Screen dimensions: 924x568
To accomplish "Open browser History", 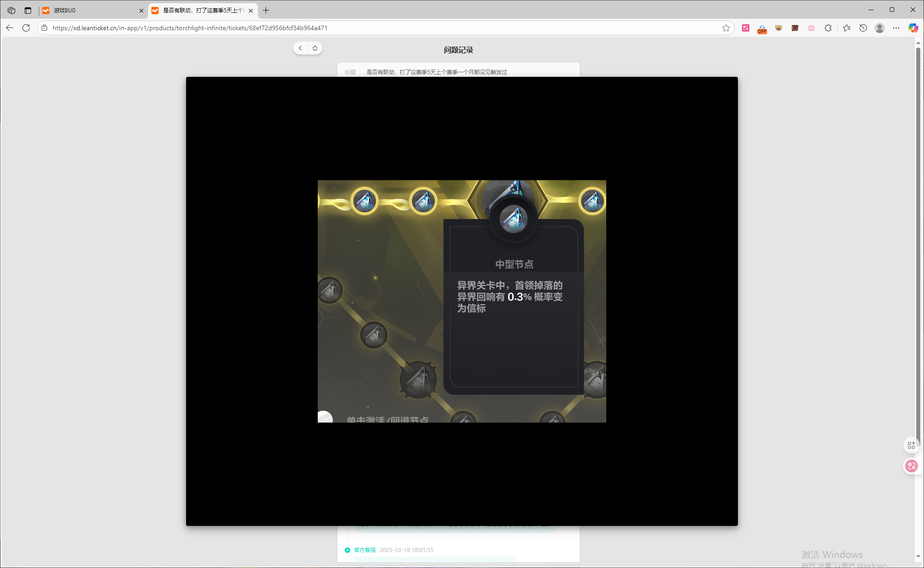I will pyautogui.click(x=863, y=28).
